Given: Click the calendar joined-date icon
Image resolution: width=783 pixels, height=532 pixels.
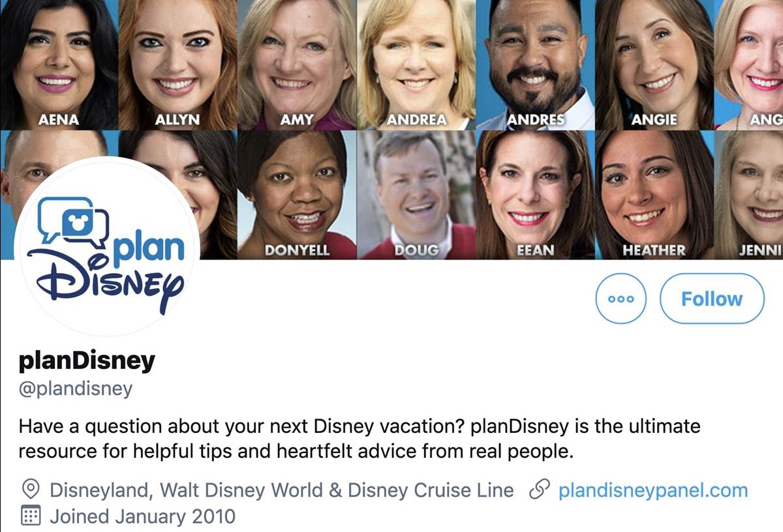Looking at the screenshot, I should pos(31,517).
